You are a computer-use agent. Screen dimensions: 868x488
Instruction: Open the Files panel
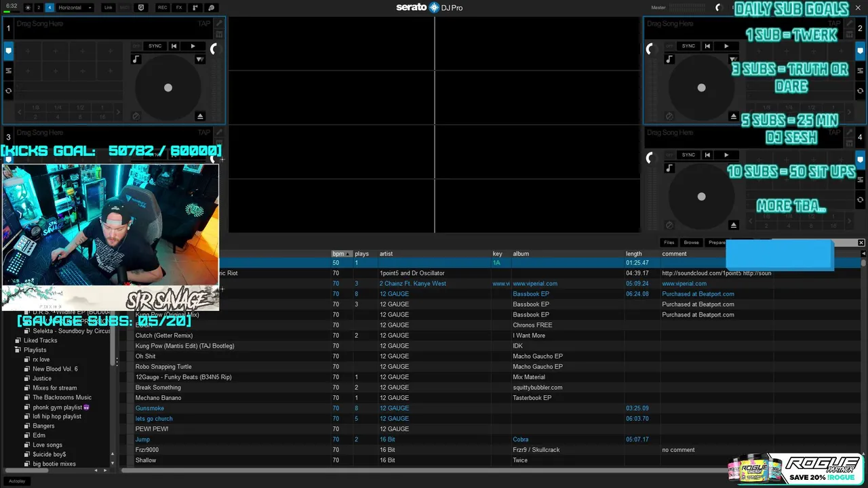(x=669, y=243)
